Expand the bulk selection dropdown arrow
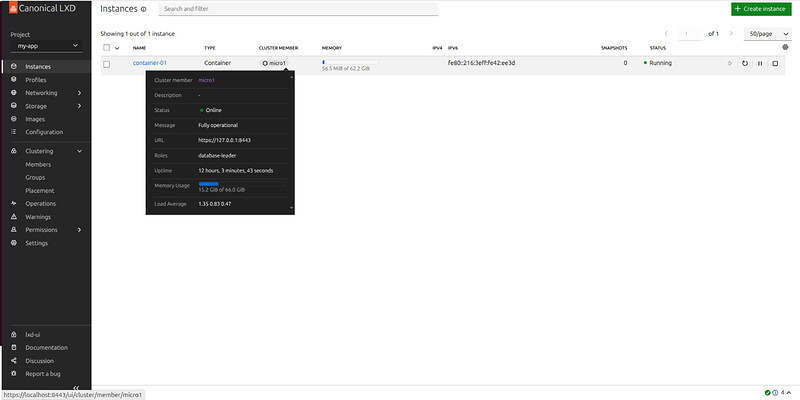The image size is (800, 400). coord(117,47)
